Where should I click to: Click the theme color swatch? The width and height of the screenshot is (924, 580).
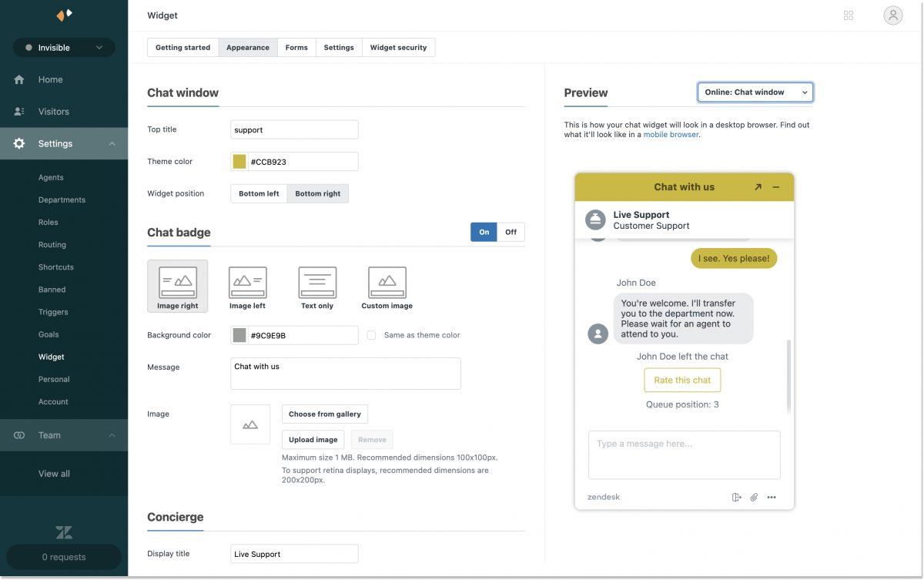239,161
